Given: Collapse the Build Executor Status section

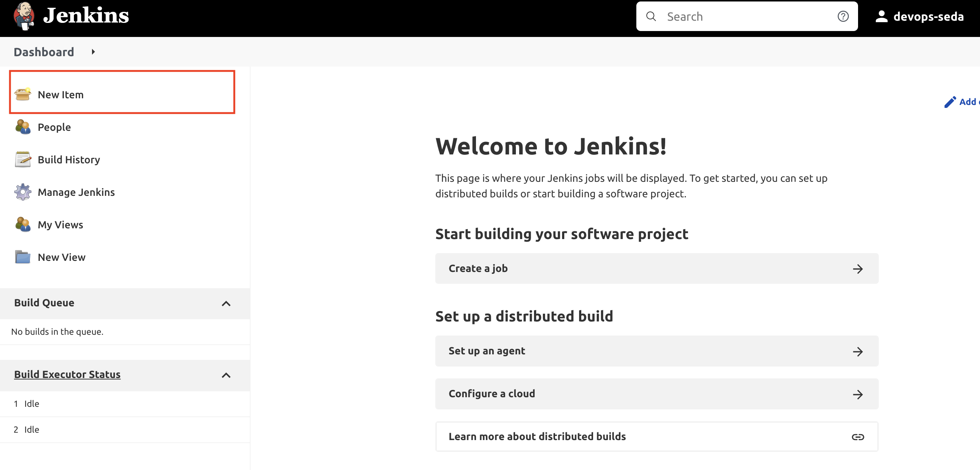Looking at the screenshot, I should click(x=227, y=375).
